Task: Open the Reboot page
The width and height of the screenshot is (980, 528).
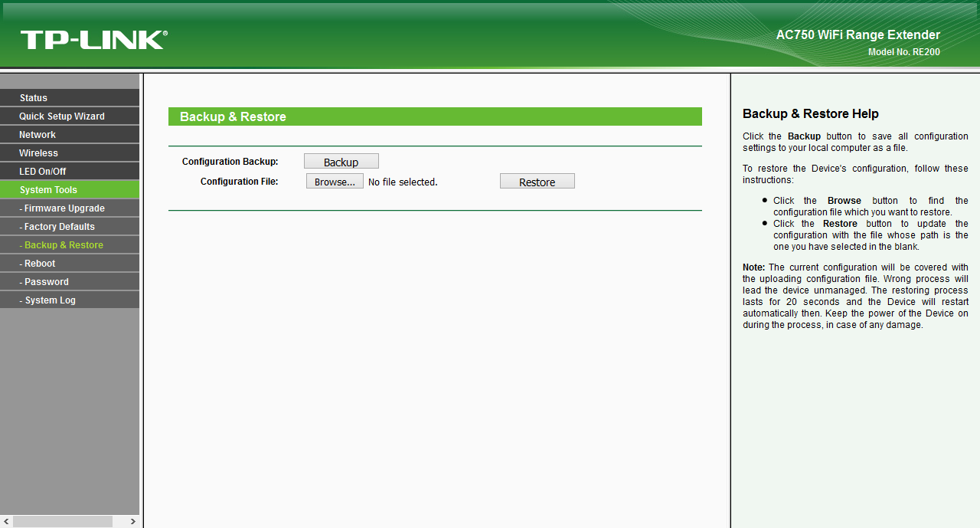Action: pos(70,263)
